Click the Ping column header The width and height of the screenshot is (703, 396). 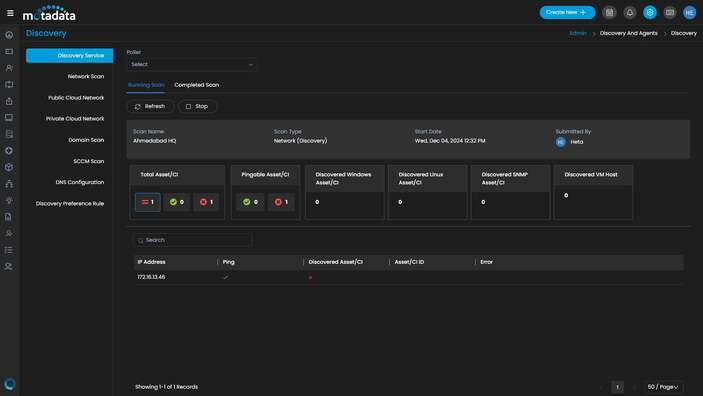(x=228, y=262)
